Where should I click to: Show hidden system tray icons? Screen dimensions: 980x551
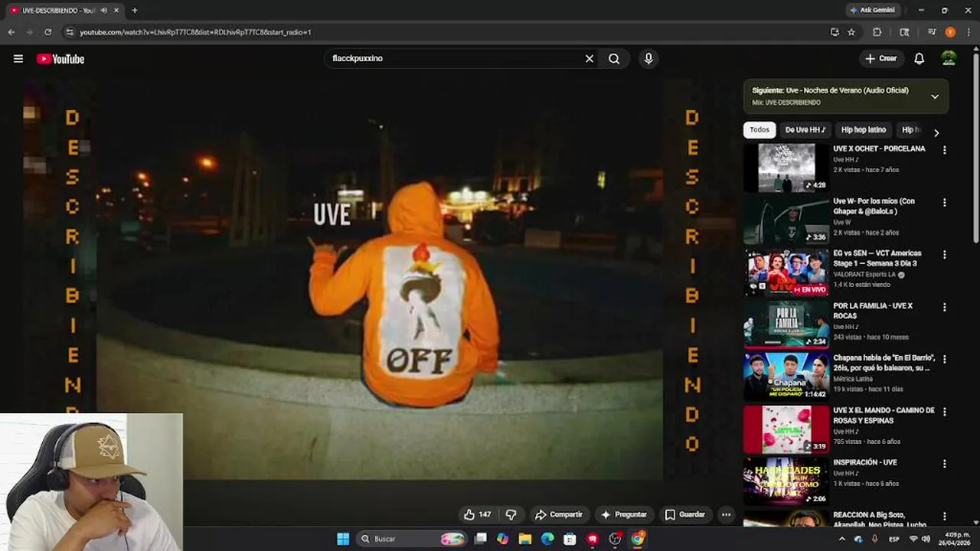(x=841, y=539)
